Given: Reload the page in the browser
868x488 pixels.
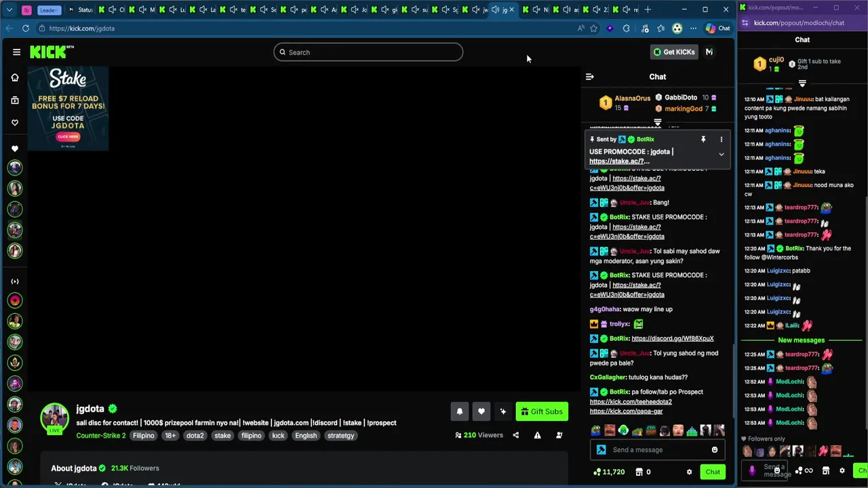Looking at the screenshot, I should [26, 28].
